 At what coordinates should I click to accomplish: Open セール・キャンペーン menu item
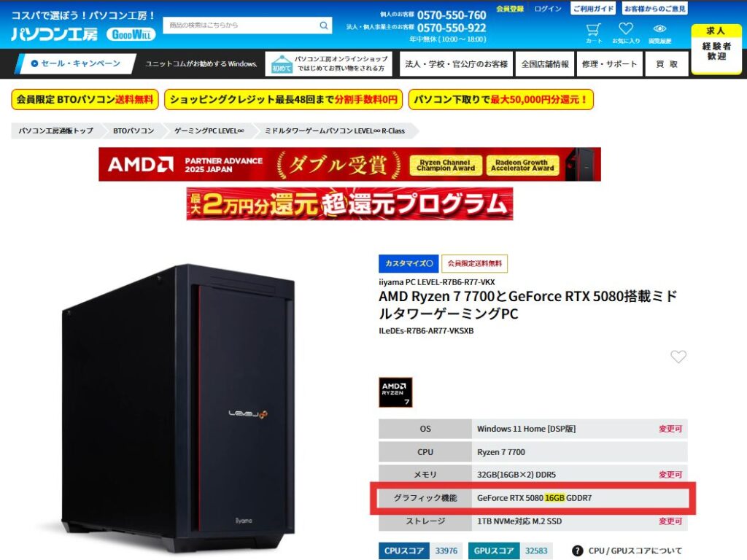pos(76,63)
